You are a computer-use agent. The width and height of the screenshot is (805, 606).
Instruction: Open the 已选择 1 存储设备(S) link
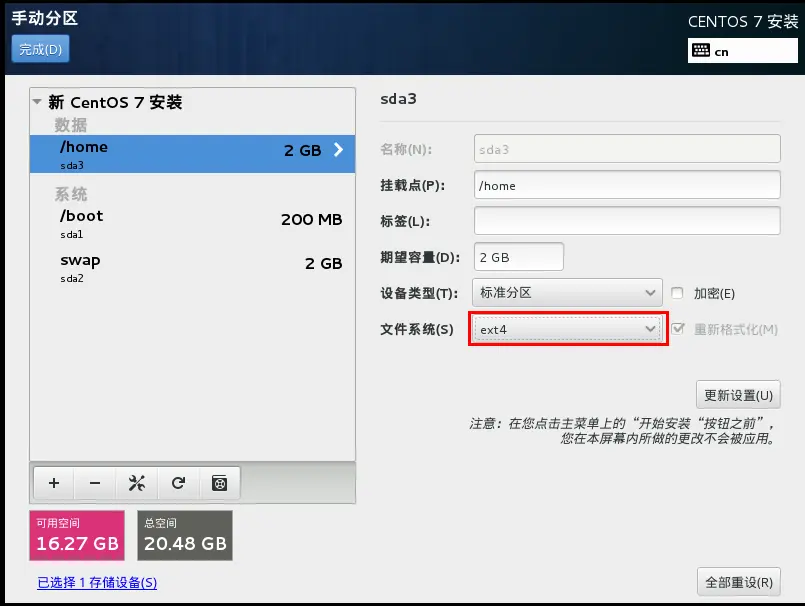click(x=97, y=582)
